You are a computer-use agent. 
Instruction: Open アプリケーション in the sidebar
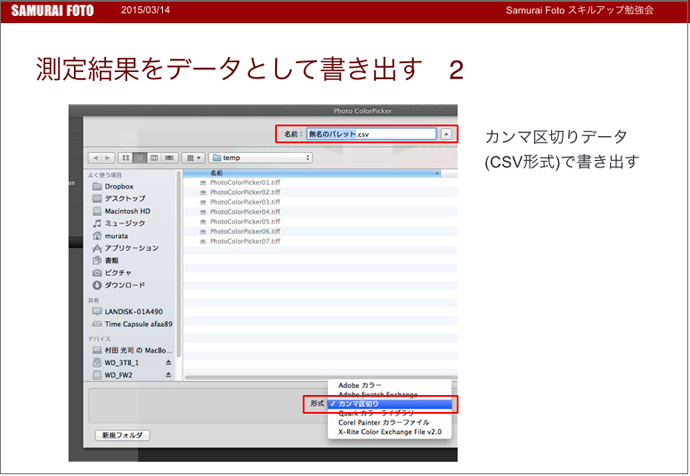(125, 248)
